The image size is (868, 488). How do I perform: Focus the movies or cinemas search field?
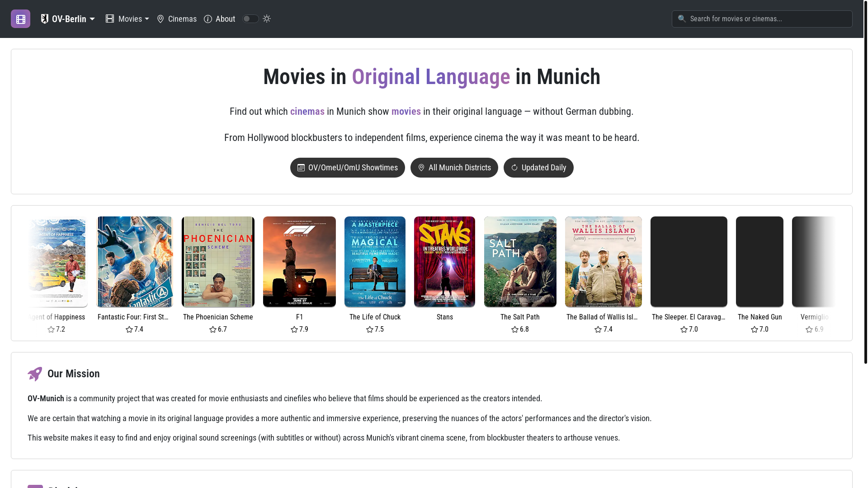(x=762, y=19)
